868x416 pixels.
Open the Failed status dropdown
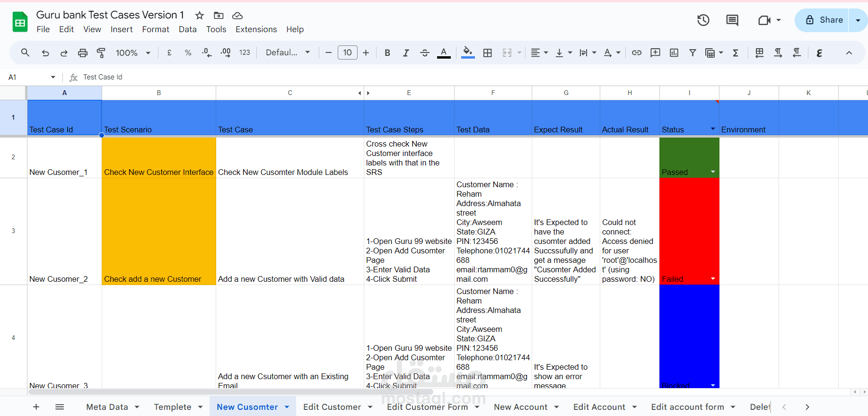[713, 279]
